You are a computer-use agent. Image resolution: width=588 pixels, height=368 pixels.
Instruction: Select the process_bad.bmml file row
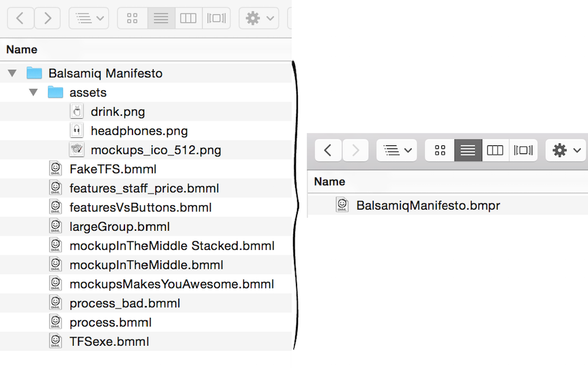[124, 304]
